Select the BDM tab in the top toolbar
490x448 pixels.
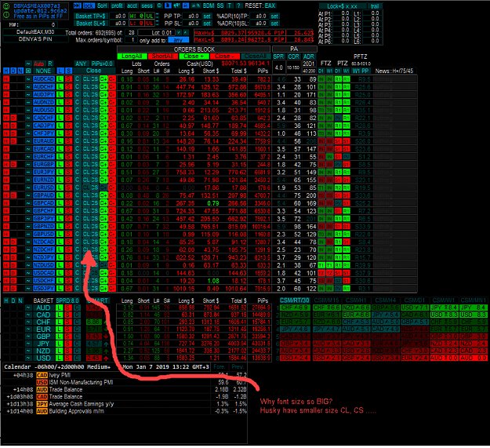click(208, 5)
